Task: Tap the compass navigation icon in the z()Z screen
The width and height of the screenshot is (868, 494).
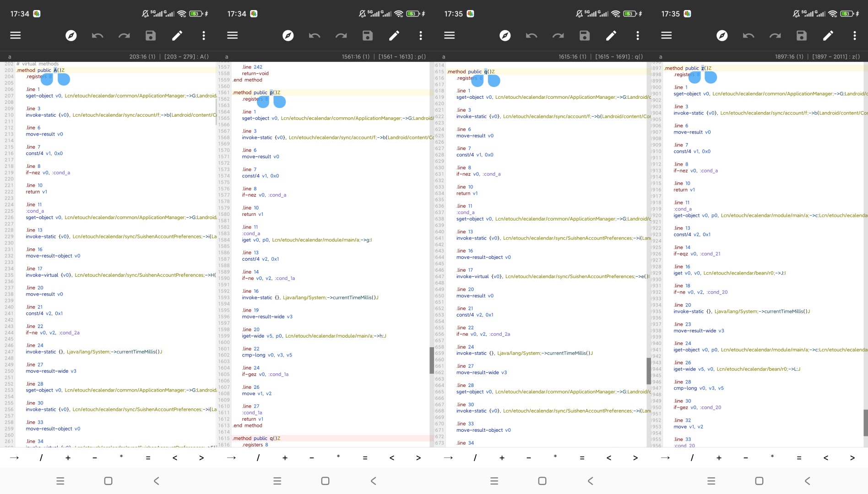Action: pyautogui.click(x=722, y=35)
